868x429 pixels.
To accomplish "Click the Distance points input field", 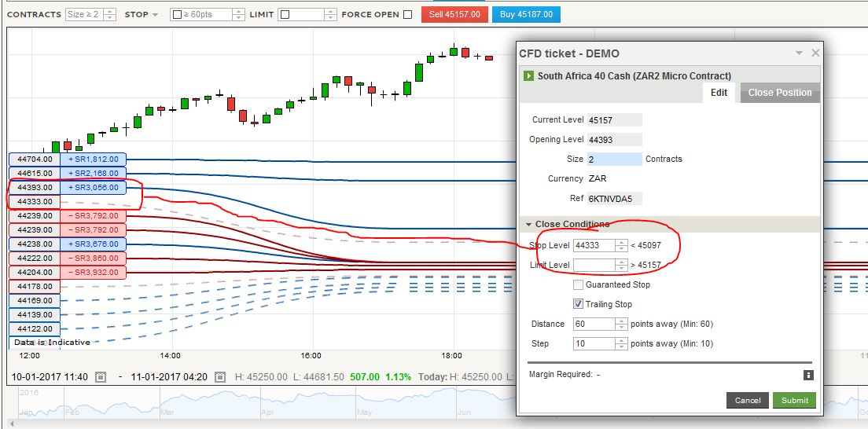I will coord(594,324).
